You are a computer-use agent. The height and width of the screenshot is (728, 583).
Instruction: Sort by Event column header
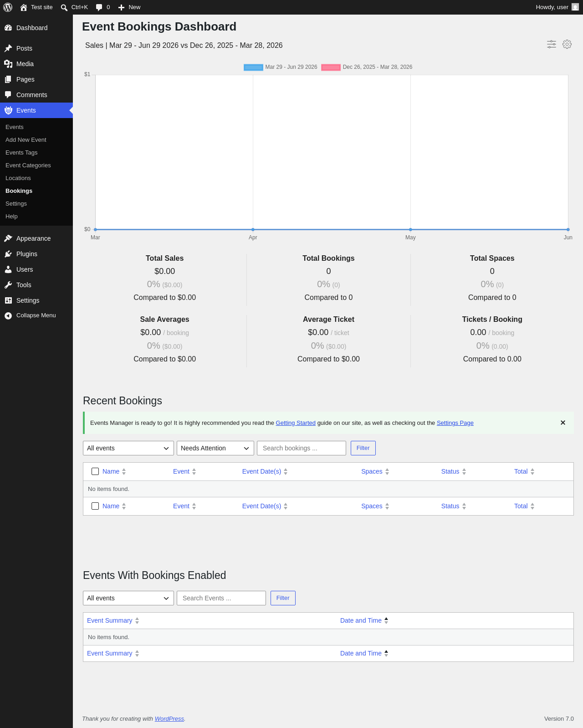point(184,471)
